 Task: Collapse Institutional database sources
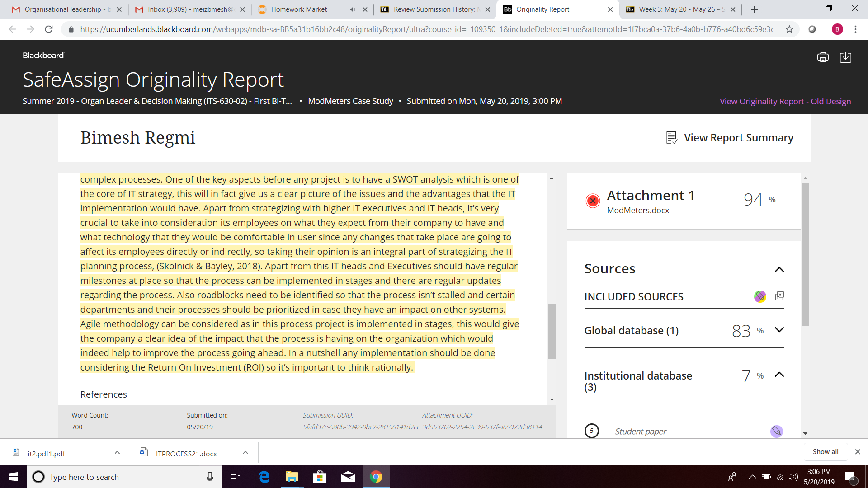click(x=779, y=375)
